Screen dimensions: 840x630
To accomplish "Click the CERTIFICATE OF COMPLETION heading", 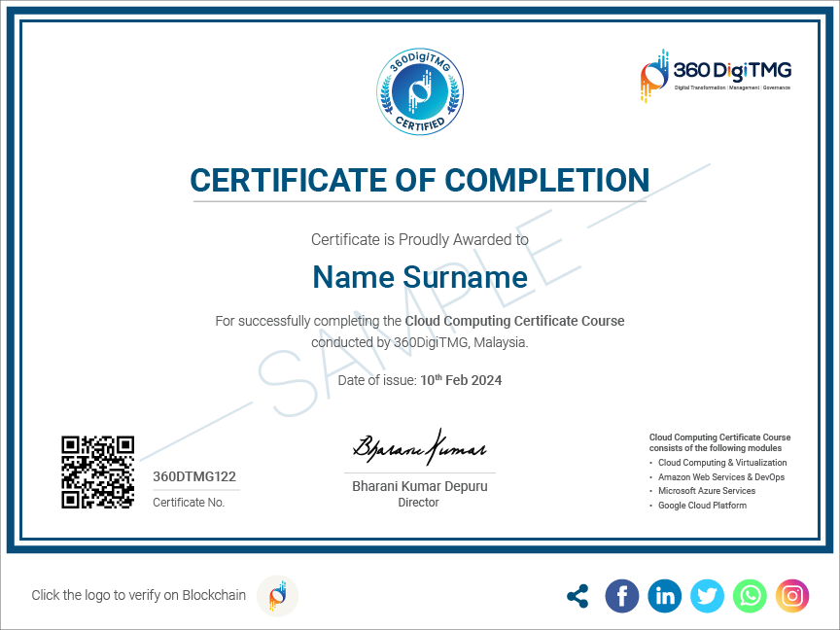I will (x=420, y=181).
